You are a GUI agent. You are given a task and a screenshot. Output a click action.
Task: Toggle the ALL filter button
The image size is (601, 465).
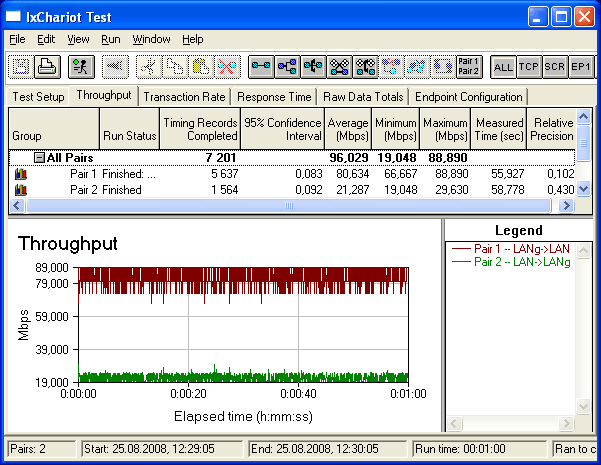503,67
